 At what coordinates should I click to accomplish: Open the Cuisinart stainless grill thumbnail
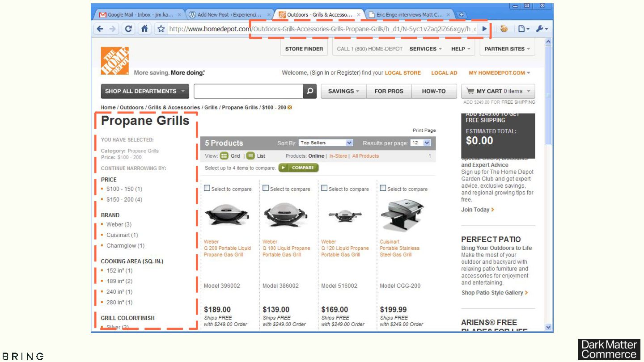402,216
